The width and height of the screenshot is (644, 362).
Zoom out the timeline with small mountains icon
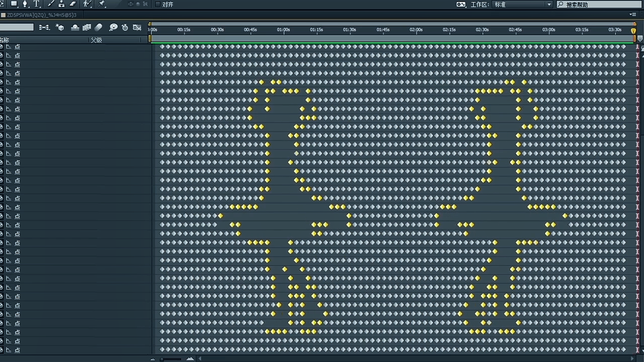click(x=153, y=359)
